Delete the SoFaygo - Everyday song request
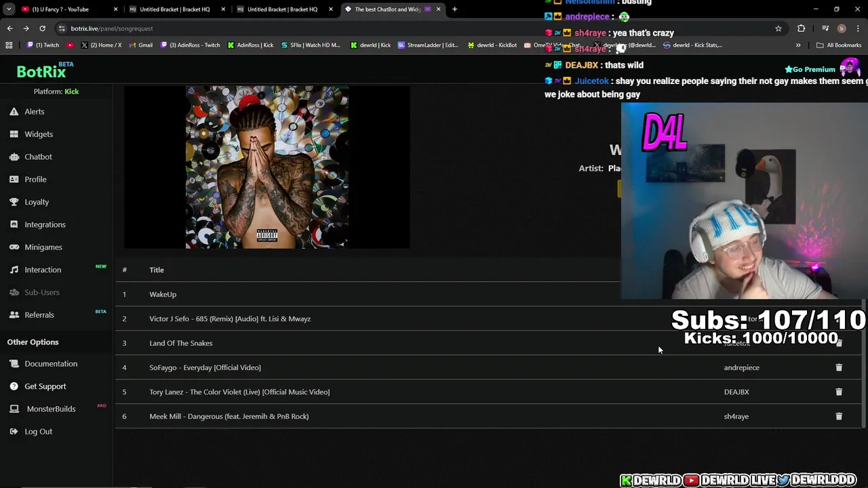The width and height of the screenshot is (868, 488). point(839,367)
